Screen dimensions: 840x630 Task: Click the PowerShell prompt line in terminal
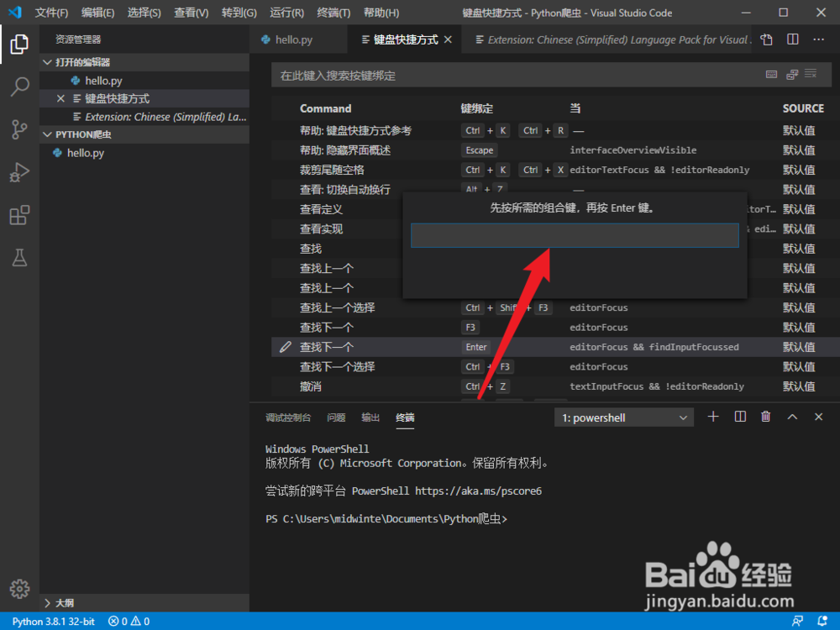pyautogui.click(x=386, y=518)
